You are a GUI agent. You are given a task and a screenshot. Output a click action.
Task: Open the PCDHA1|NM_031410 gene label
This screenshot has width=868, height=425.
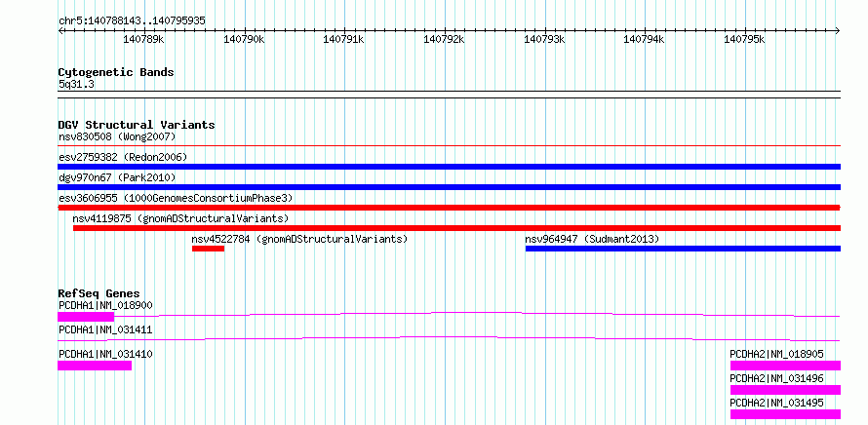coord(105,354)
